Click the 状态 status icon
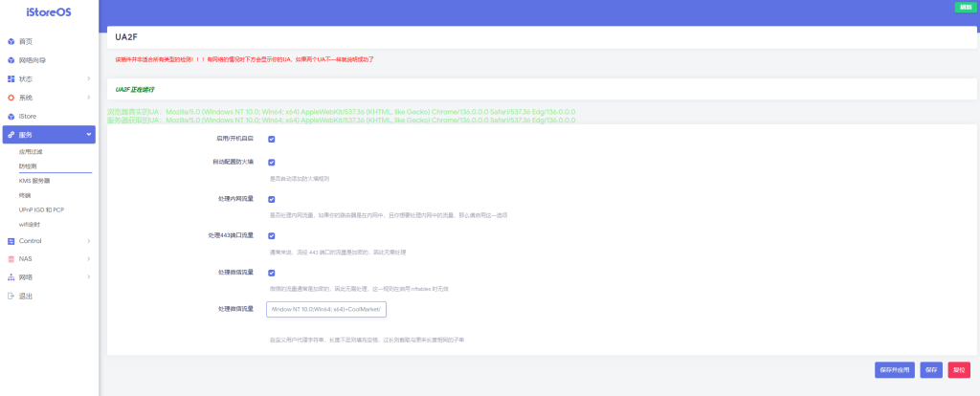Image resolution: width=980 pixels, height=396 pixels. pyautogui.click(x=11, y=78)
